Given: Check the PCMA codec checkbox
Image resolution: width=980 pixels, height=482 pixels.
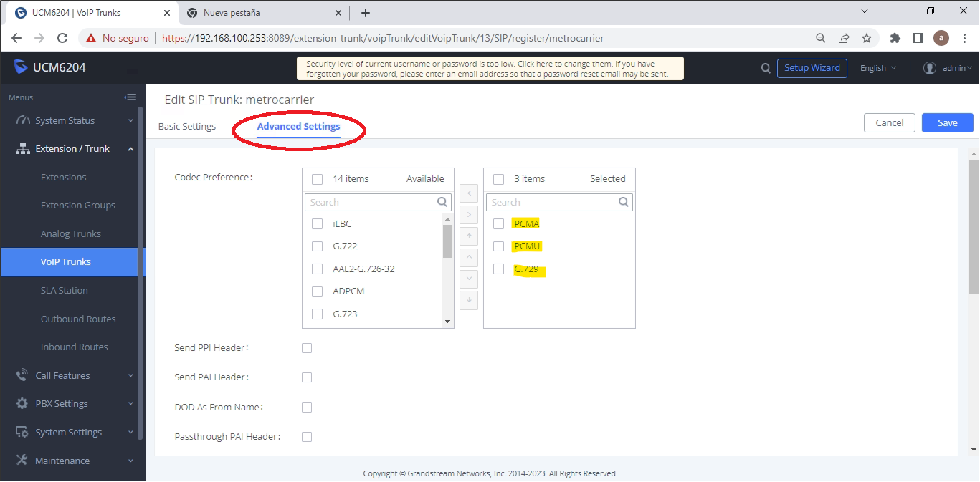Looking at the screenshot, I should click(x=499, y=223).
